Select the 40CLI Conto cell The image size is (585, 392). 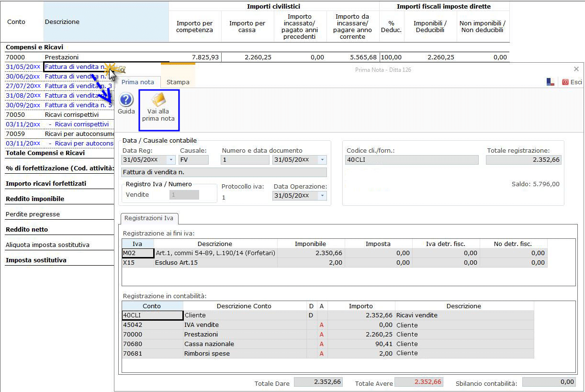point(152,315)
